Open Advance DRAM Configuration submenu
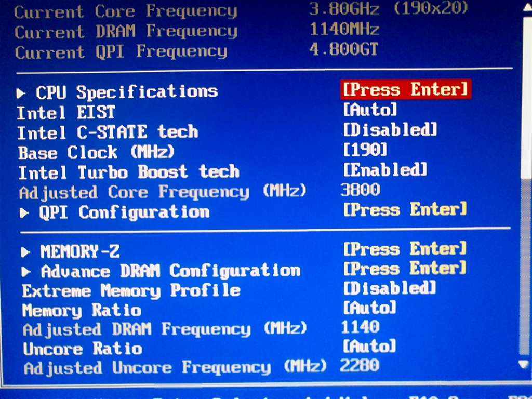 point(170,271)
